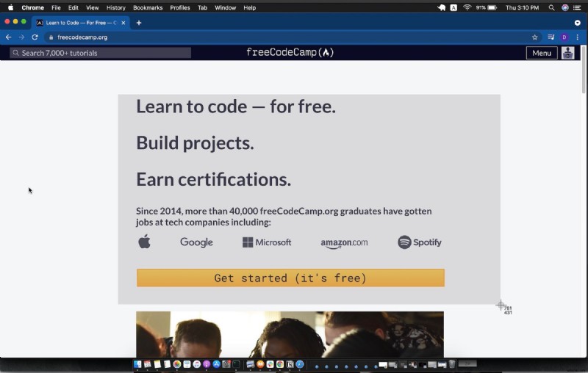Click the input source A icon
This screenshot has width=588, height=373.
pos(453,7)
